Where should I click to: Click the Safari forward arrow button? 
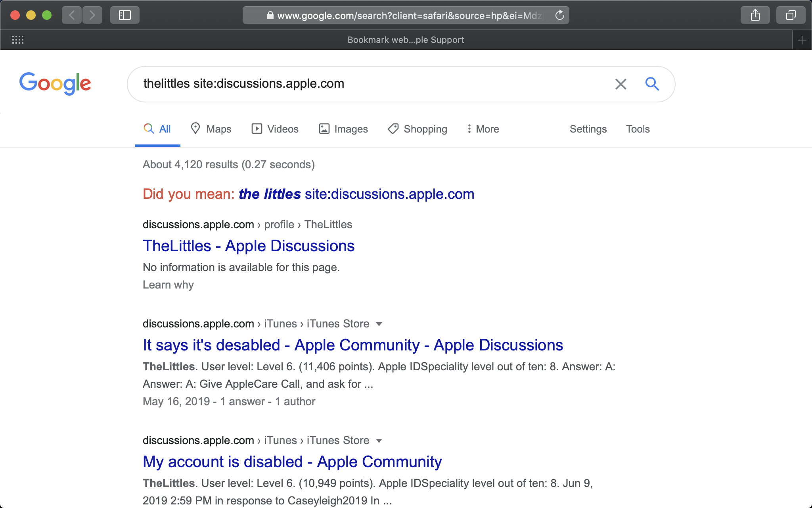92,15
